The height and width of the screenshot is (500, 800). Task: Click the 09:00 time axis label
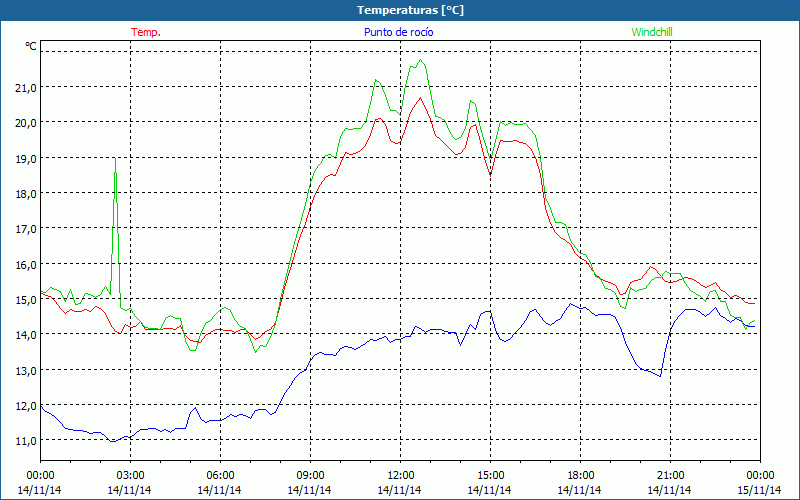pos(310,475)
